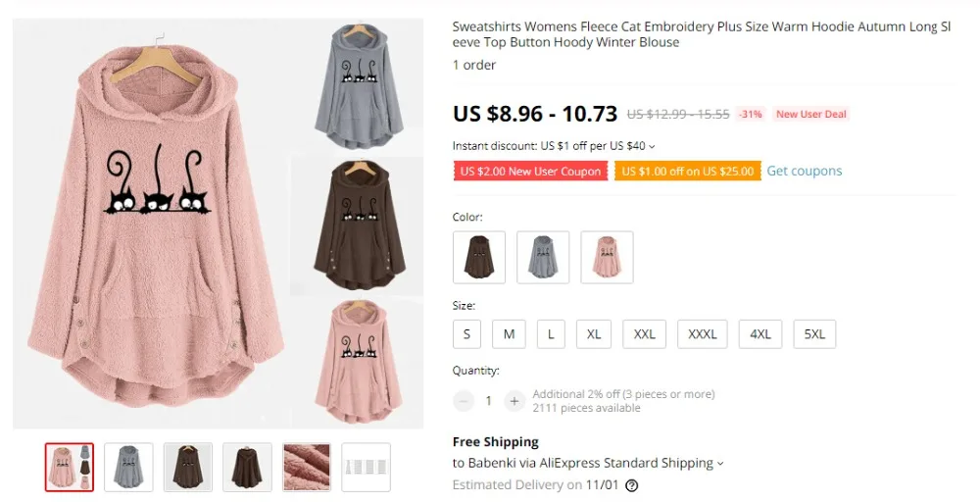Open the AliExpress Standard Shipping options dropdown
This screenshot has height=502, width=980.
720,463
